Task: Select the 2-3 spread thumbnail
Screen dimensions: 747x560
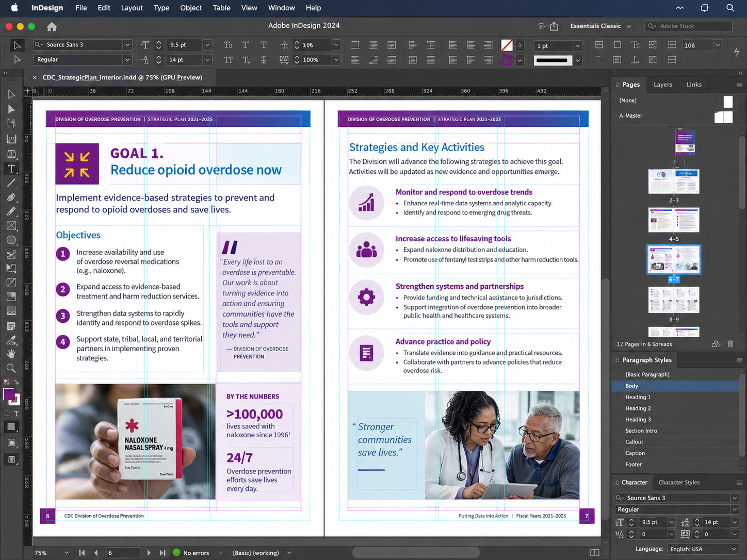Action: (674, 182)
